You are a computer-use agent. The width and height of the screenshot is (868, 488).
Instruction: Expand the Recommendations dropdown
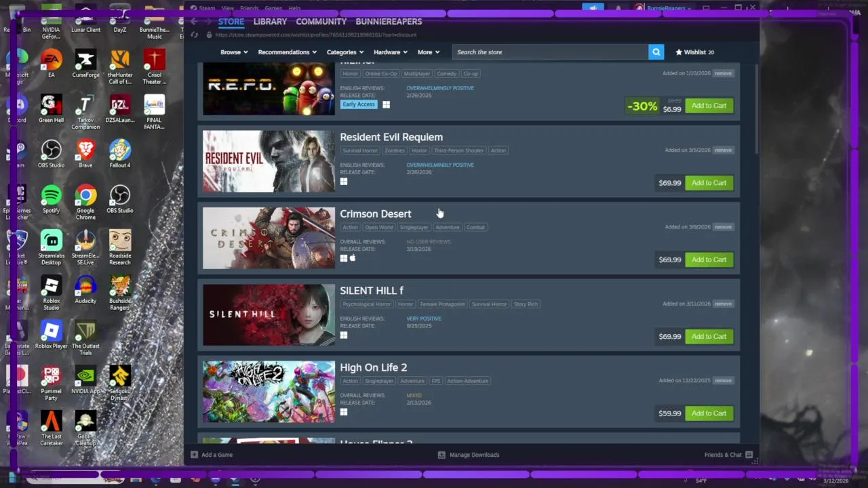(x=288, y=52)
